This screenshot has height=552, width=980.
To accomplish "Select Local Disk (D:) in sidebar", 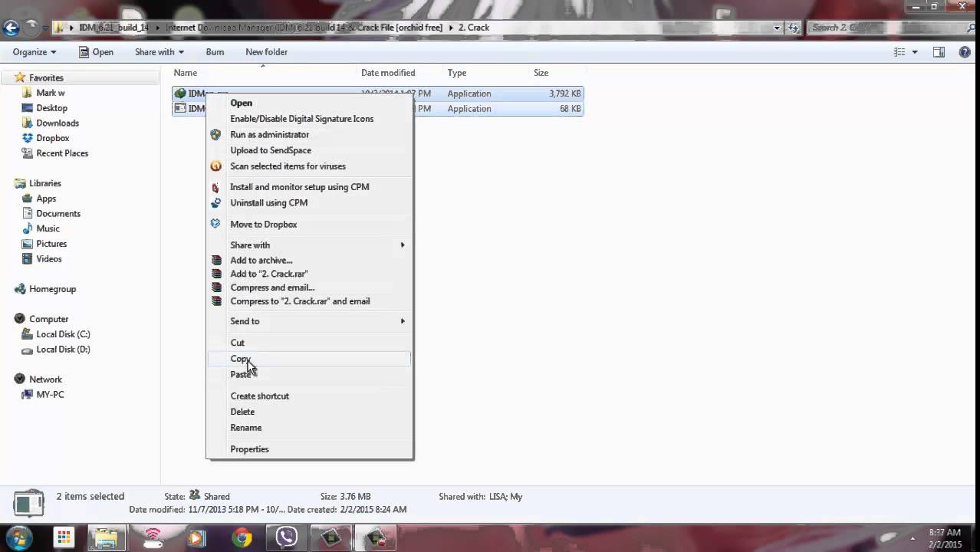I will (x=63, y=350).
